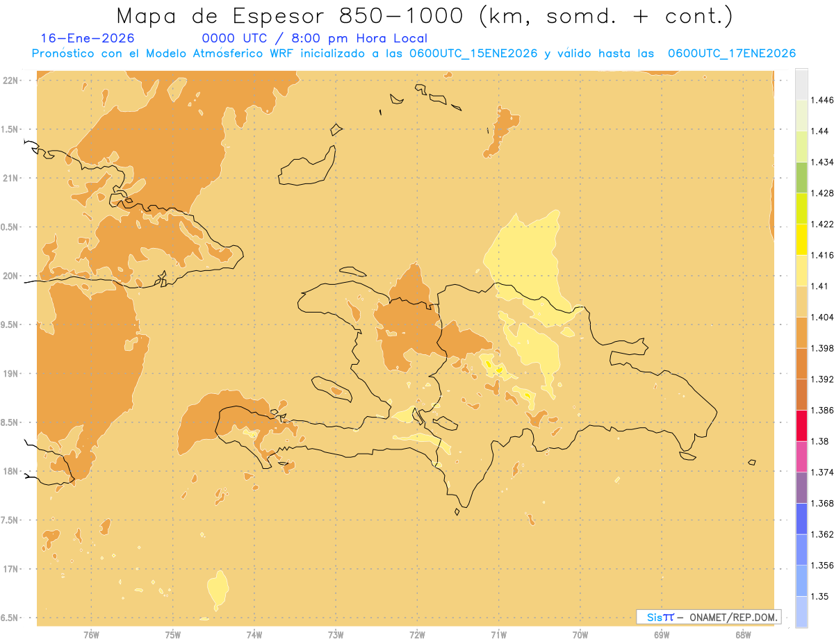Click the 18N latitude label

click(11, 472)
